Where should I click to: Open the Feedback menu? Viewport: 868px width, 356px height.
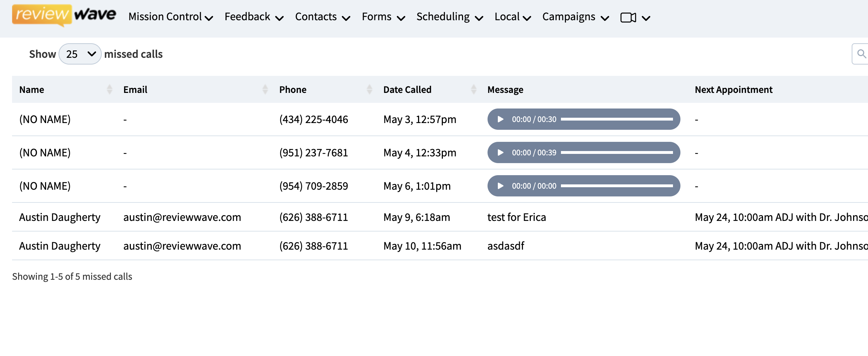(254, 17)
